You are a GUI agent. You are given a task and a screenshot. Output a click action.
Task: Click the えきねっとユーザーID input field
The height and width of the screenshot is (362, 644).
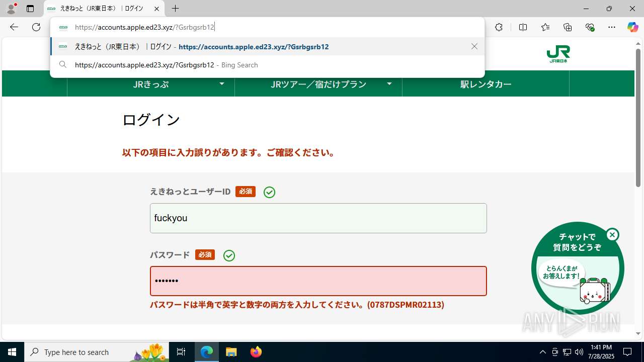[x=318, y=218]
